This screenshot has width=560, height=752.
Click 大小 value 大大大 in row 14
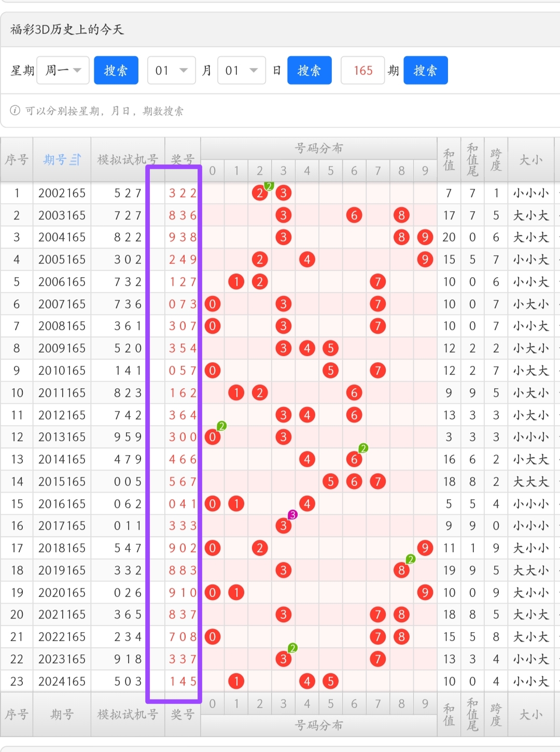click(531, 482)
